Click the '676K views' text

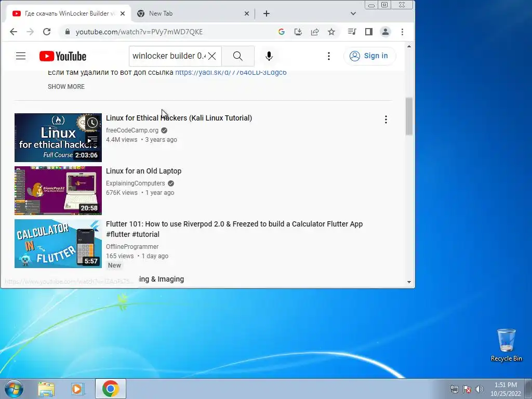point(122,193)
